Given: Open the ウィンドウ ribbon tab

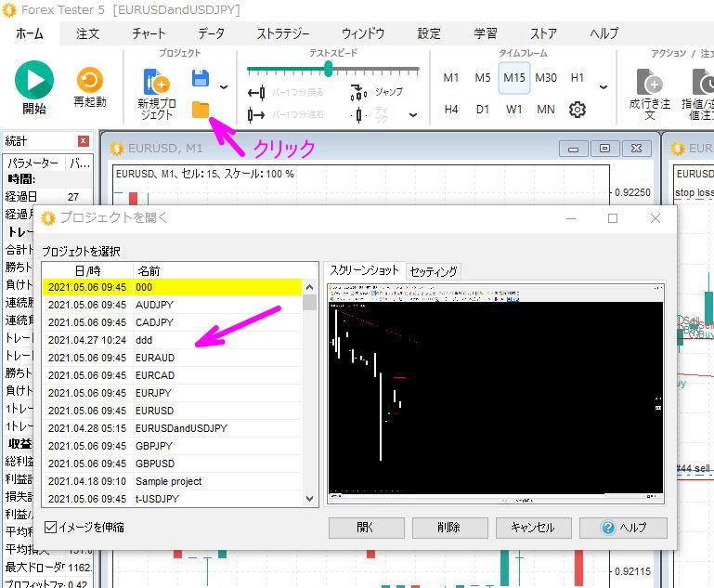Looking at the screenshot, I should 363,33.
